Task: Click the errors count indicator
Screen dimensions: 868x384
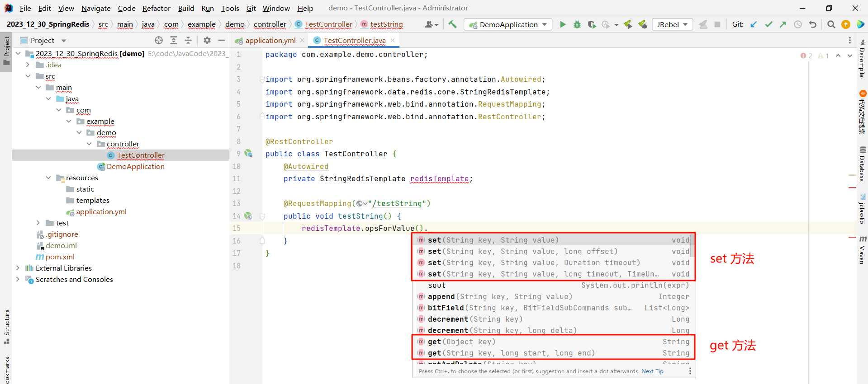Action: (x=806, y=56)
